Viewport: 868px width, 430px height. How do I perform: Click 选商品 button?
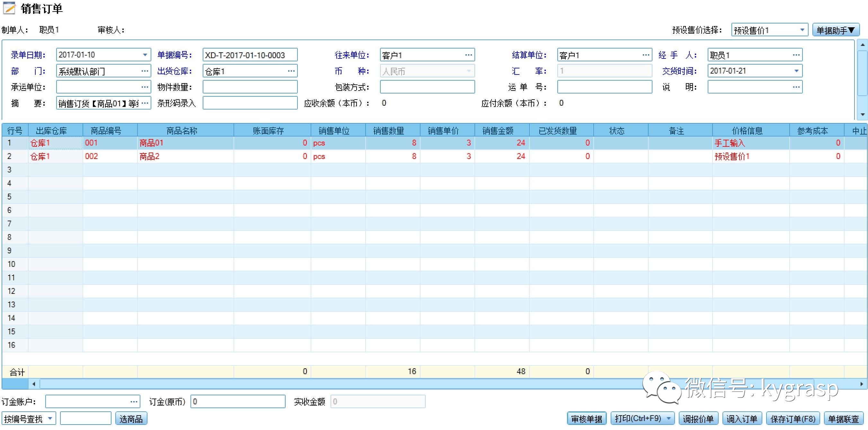[131, 418]
